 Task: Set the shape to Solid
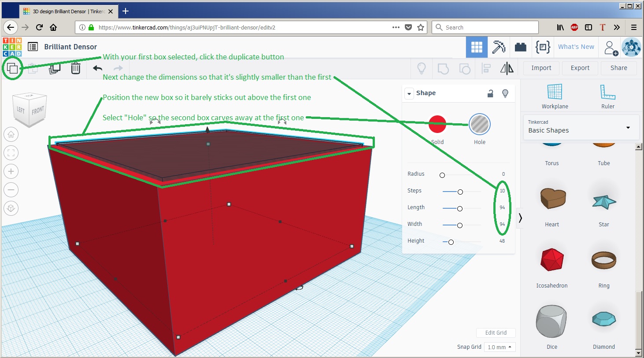(x=437, y=124)
